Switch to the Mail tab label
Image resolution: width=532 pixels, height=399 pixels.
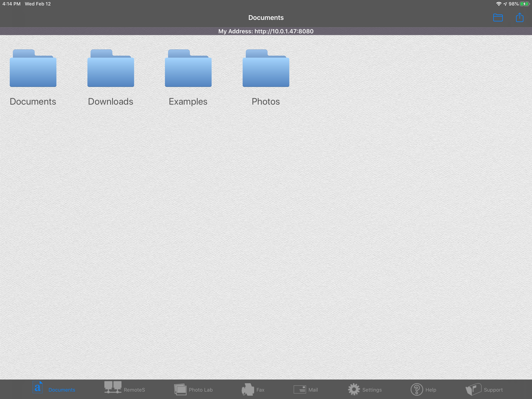click(x=313, y=390)
